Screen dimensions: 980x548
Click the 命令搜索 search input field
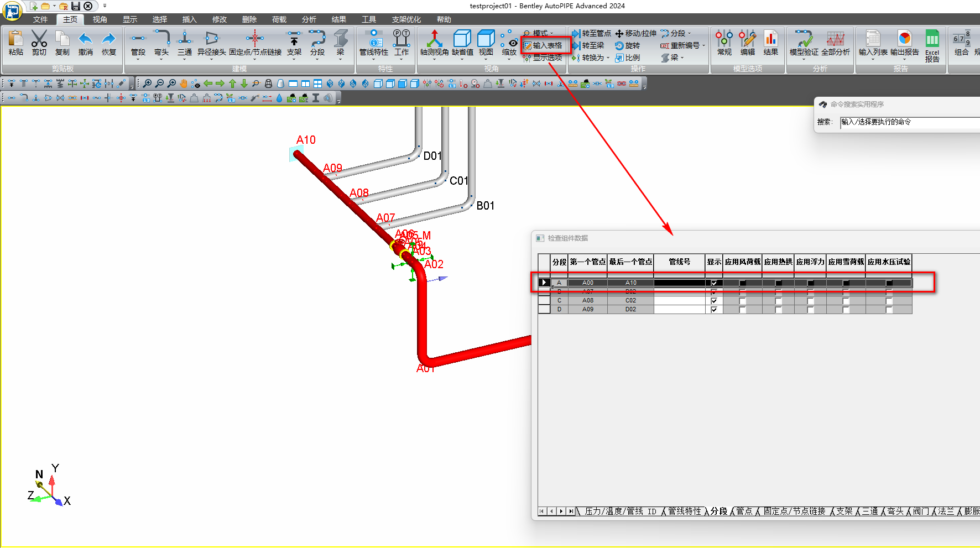point(907,122)
